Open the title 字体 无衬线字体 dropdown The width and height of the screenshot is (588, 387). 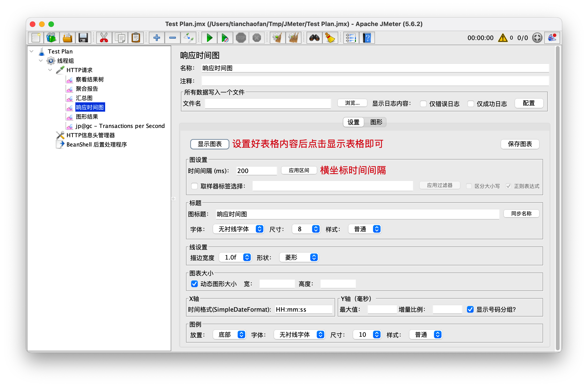(x=238, y=229)
